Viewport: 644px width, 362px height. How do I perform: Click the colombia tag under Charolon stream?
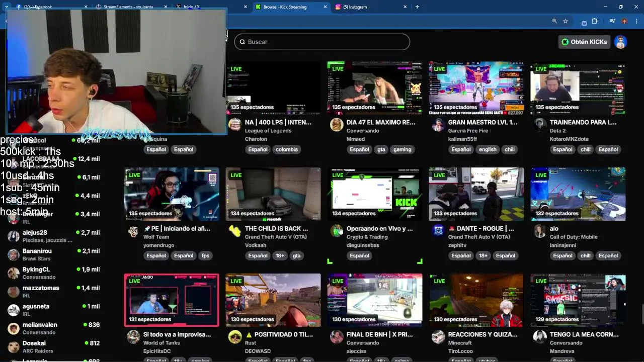[x=287, y=149]
